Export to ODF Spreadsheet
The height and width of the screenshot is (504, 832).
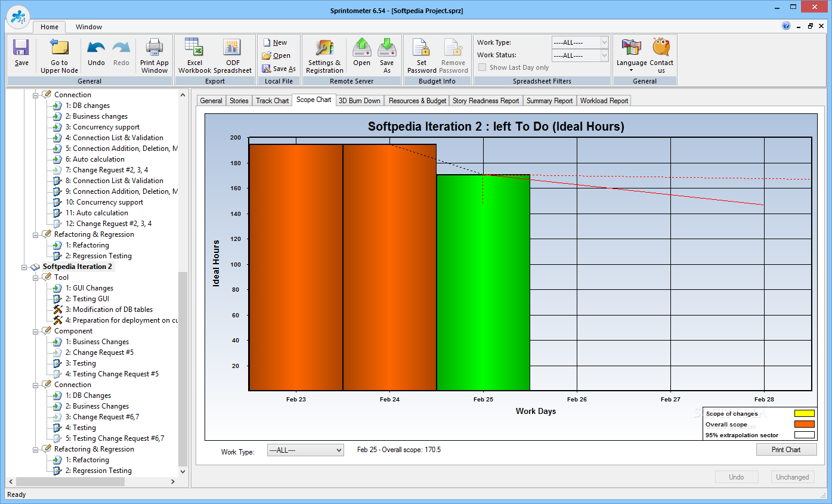(x=233, y=56)
